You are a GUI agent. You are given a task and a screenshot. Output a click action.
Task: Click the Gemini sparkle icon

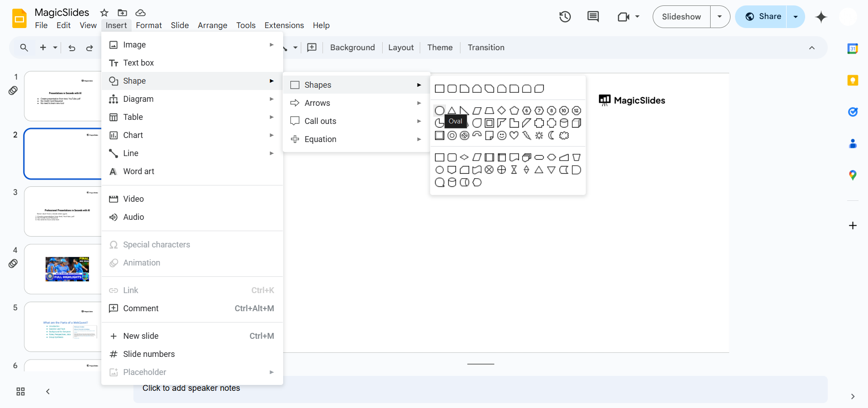click(x=821, y=17)
